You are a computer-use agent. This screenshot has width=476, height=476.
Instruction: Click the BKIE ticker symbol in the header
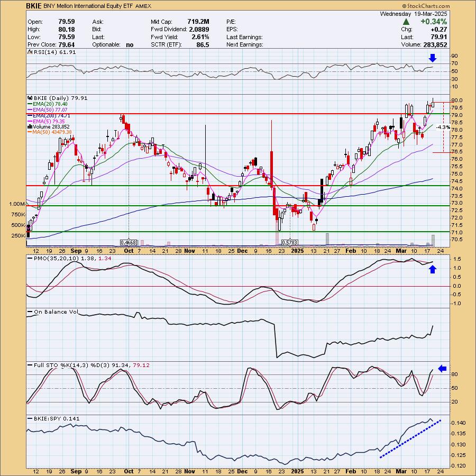(34, 6)
